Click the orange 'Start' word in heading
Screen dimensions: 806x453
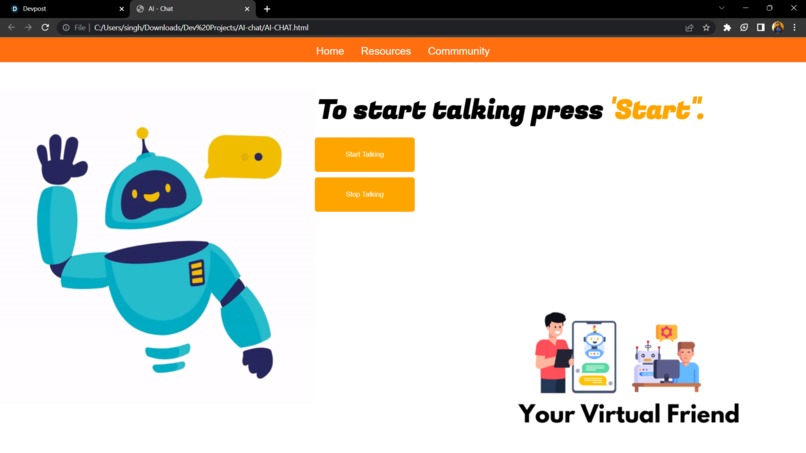tap(657, 109)
